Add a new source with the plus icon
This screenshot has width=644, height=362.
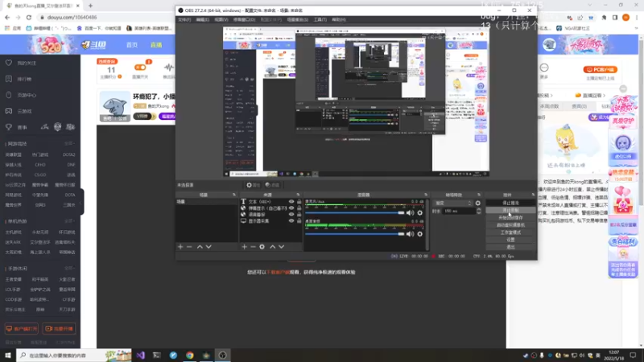245,247
